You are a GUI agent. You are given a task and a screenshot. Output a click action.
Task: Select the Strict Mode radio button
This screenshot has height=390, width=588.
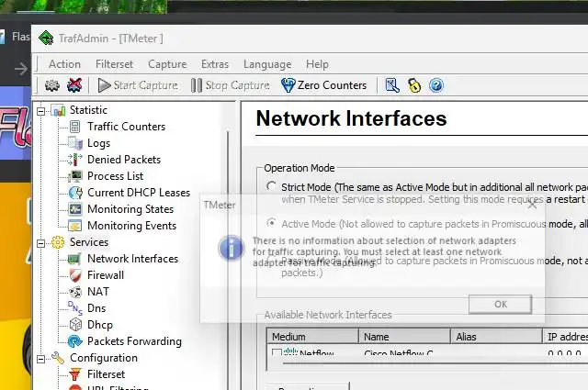[271, 186]
